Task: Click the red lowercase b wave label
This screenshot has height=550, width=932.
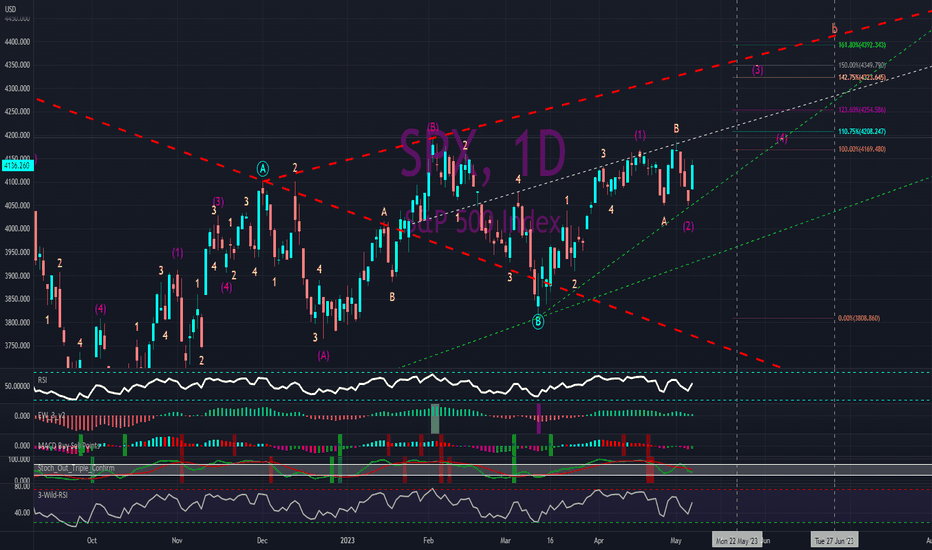Action: [835, 29]
